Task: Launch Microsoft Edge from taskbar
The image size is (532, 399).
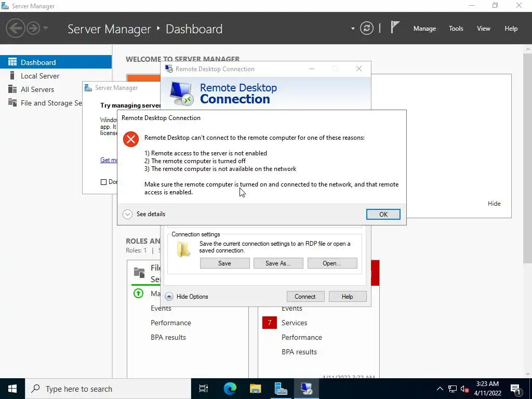Action: pyautogui.click(x=230, y=389)
